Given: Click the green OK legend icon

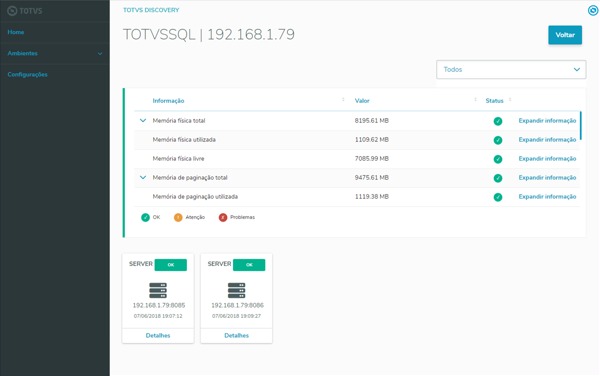Looking at the screenshot, I should coord(145,217).
